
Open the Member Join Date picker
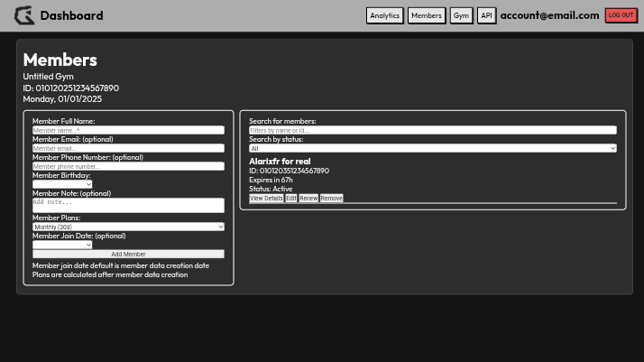pyautogui.click(x=62, y=245)
